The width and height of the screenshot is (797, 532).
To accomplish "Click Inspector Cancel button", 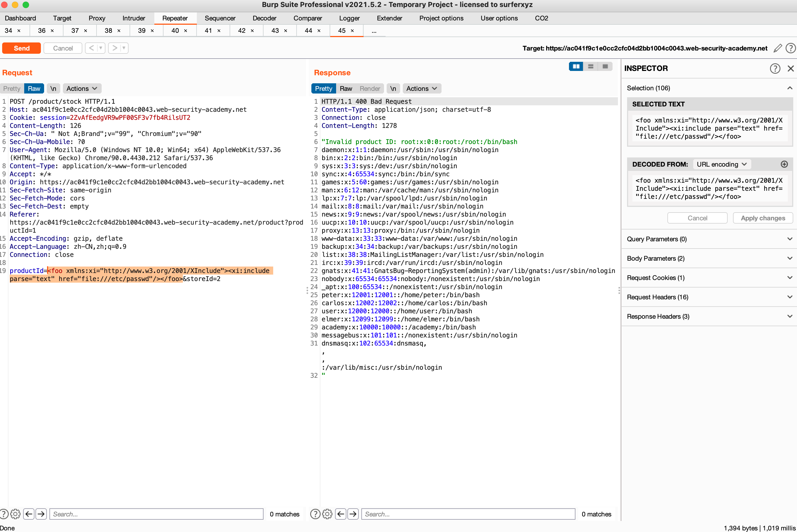I will coord(697,218).
